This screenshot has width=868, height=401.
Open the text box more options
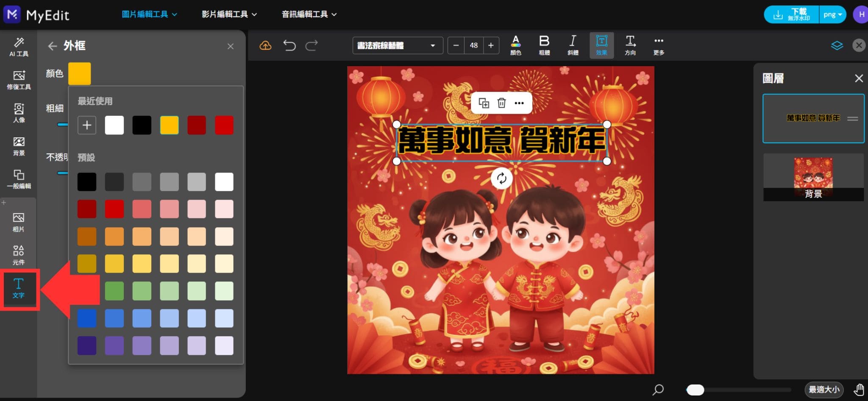[x=519, y=103]
